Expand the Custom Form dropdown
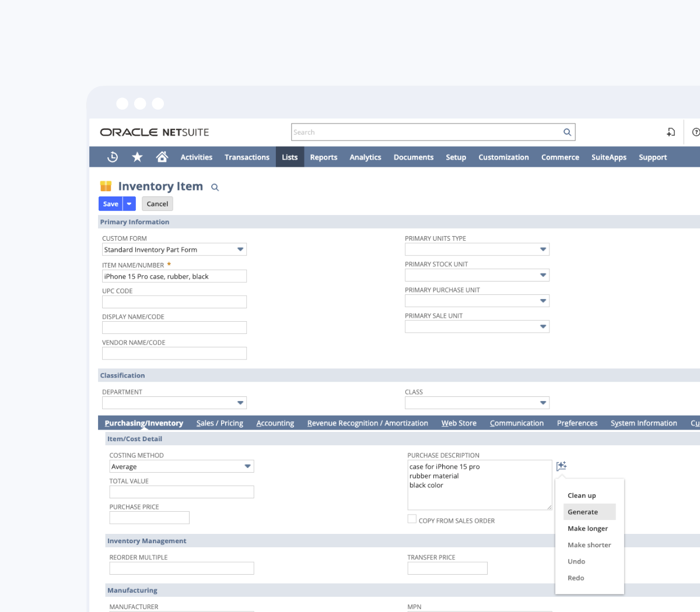700x612 pixels. pos(240,249)
